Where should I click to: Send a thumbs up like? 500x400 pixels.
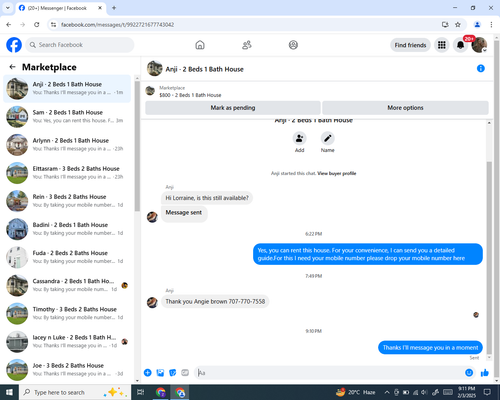pyautogui.click(x=485, y=373)
